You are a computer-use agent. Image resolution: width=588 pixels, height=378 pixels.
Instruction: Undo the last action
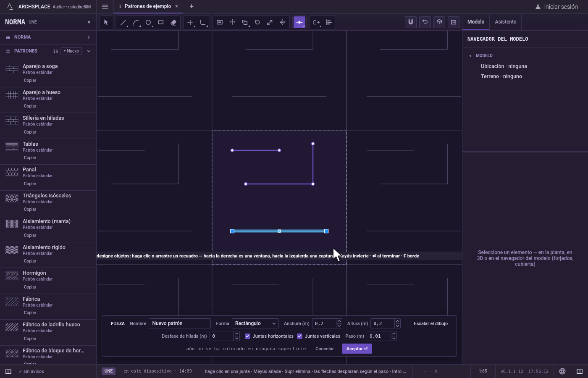[x=425, y=22]
